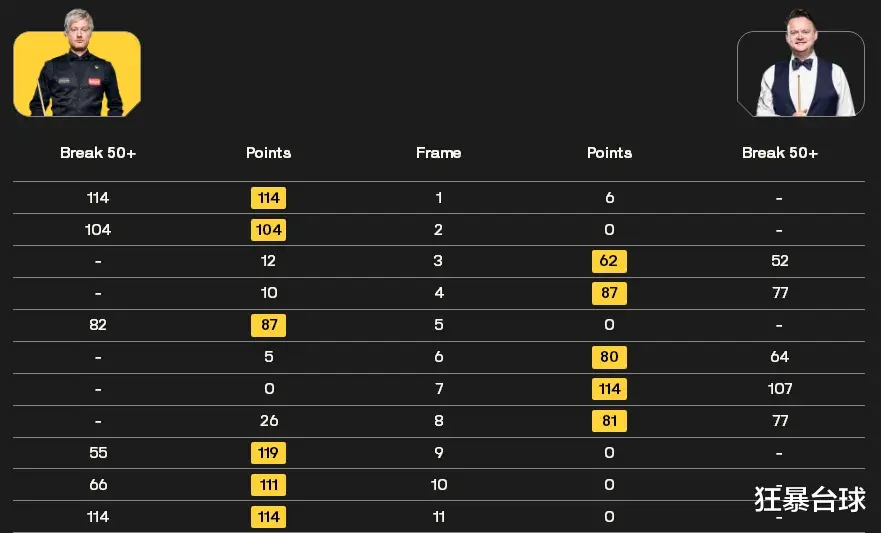This screenshot has width=881, height=533.
Task: Select frame number 5 in the Frame column
Action: coord(439,325)
